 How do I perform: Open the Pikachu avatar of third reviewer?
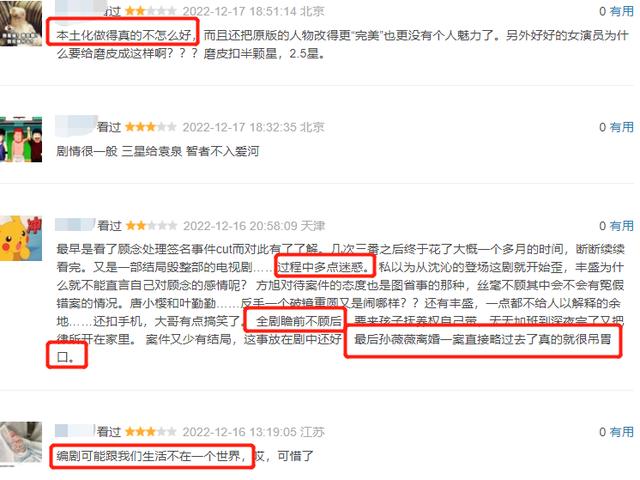pos(21,238)
